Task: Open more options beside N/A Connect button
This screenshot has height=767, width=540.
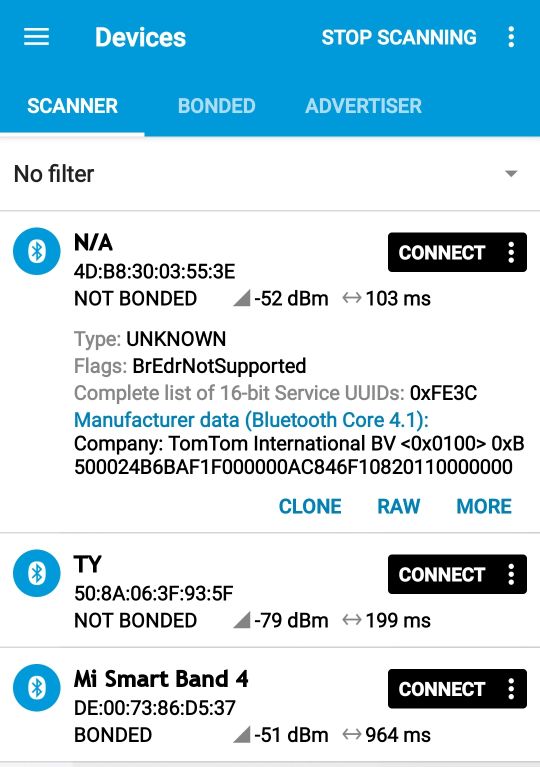Action: 511,252
